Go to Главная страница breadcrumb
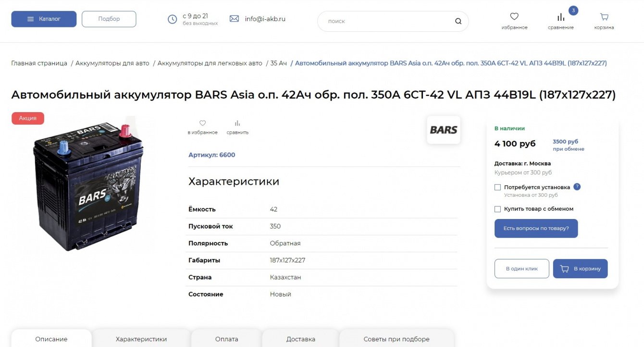This screenshot has height=347, width=644. coord(39,63)
